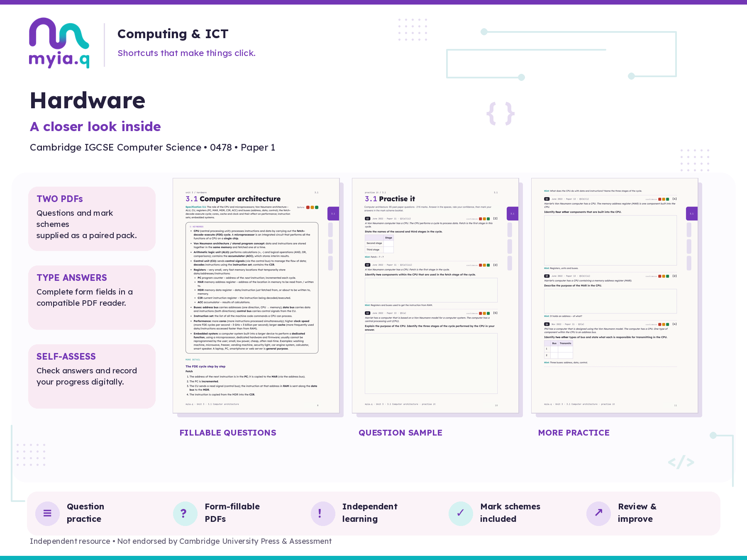This screenshot has height=560, width=747.
Task: Click the Computing & ICT heading
Action: coord(173,34)
